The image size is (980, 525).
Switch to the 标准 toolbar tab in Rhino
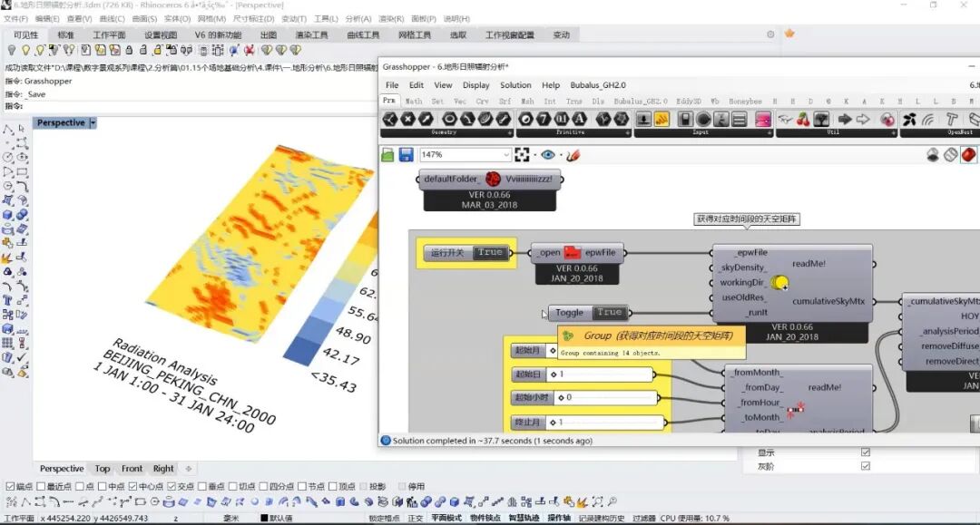coord(65,35)
